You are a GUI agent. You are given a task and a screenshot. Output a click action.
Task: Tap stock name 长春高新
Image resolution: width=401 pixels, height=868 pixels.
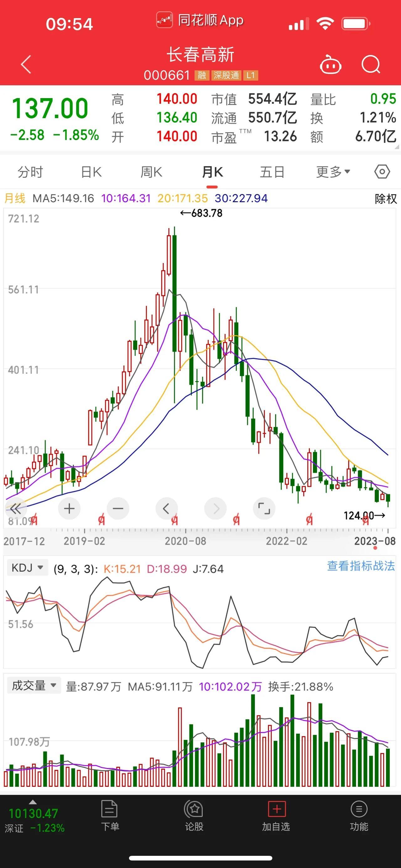click(x=200, y=55)
